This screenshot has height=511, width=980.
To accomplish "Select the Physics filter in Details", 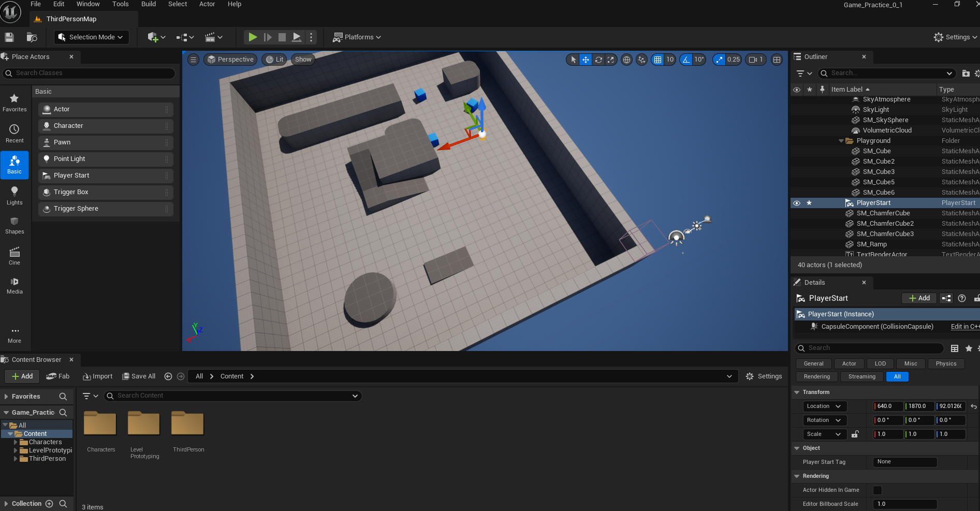I will 946,364.
